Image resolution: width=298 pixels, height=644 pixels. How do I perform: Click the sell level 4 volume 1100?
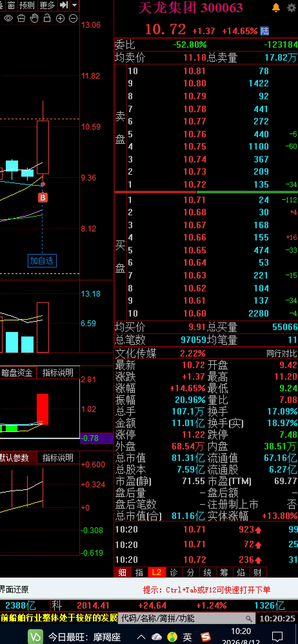pyautogui.click(x=259, y=147)
